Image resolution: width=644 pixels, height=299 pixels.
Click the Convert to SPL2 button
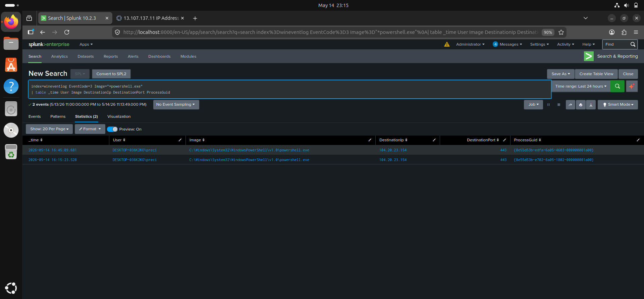[x=111, y=74]
